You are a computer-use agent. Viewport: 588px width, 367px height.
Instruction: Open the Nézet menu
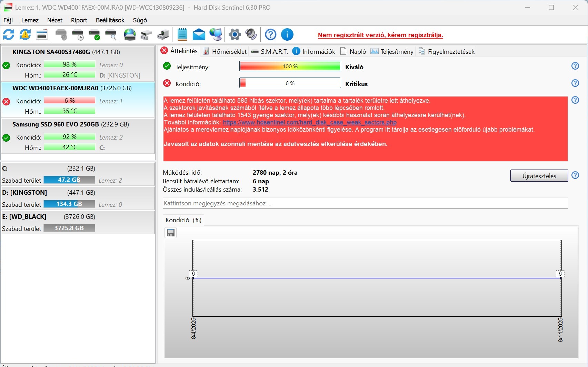click(55, 20)
